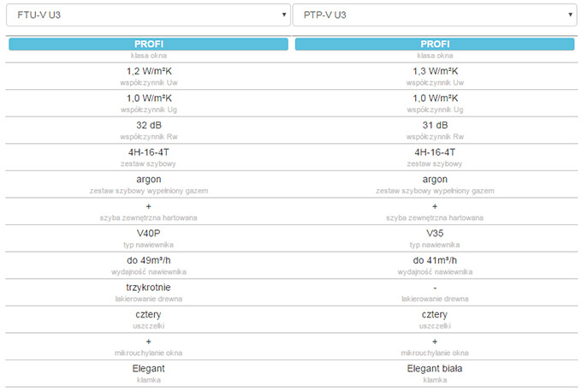Viewport: 582px width, 392px height.
Task: Click the left PROFI class badge
Action: pyautogui.click(x=149, y=44)
